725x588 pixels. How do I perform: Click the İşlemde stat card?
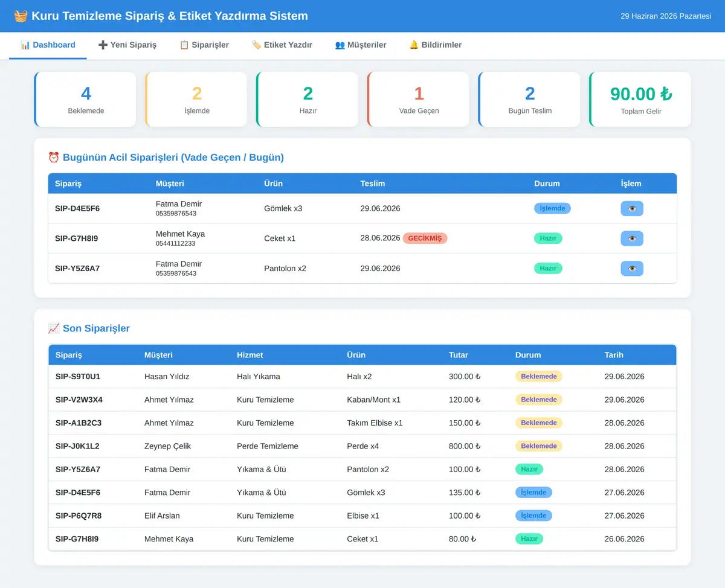click(x=196, y=100)
